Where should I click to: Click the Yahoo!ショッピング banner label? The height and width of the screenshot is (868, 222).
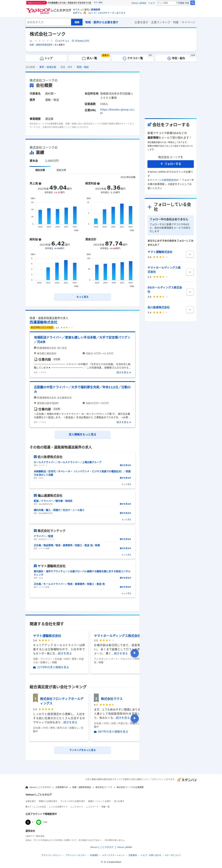click(x=36, y=3)
